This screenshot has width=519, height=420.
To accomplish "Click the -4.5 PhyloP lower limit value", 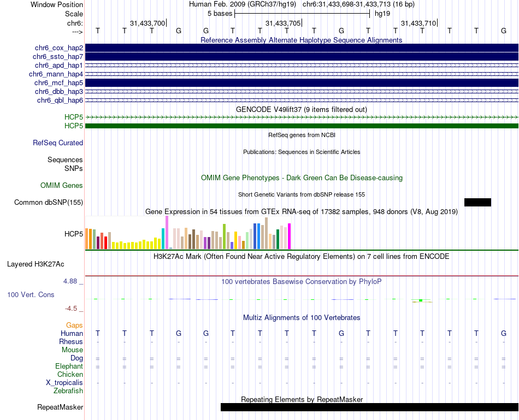I will click(71, 309).
